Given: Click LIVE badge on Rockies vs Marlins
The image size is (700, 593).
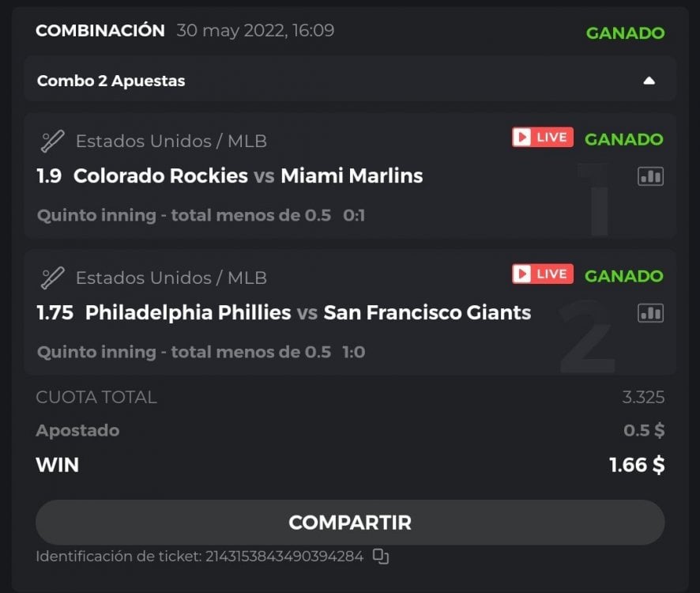Looking at the screenshot, I should (542, 138).
